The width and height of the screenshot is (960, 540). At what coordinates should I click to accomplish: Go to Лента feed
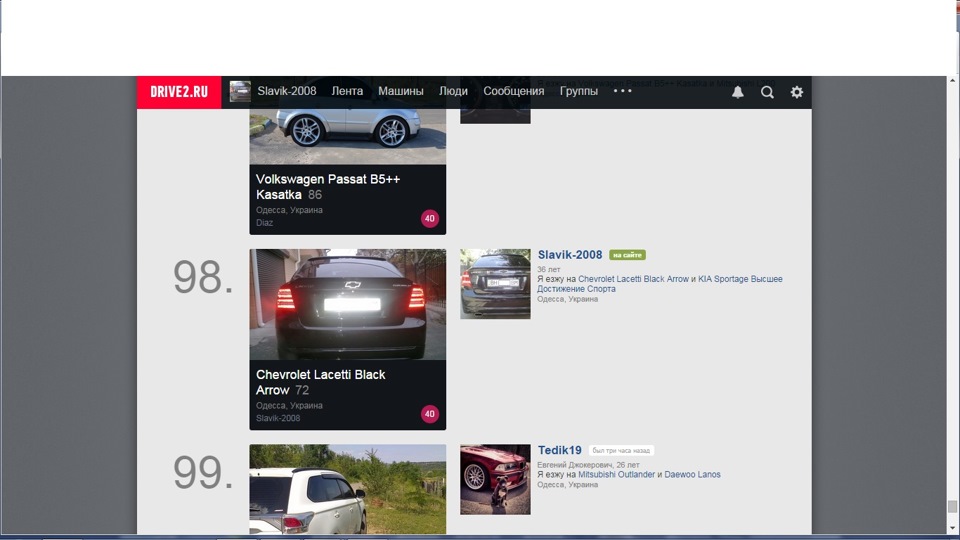click(x=347, y=91)
